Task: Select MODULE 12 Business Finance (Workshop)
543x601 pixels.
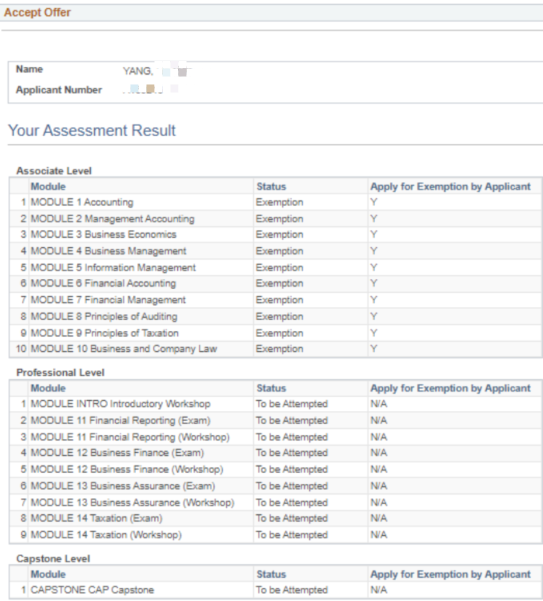Action: pyautogui.click(x=127, y=470)
